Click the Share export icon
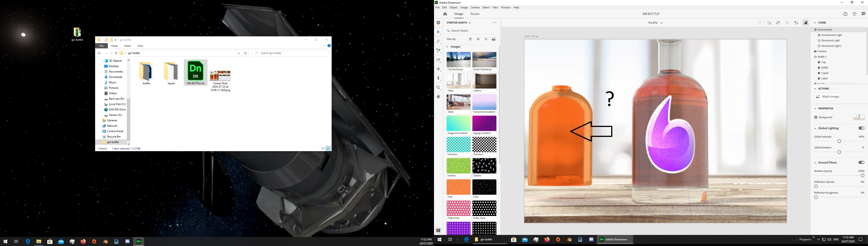Screen dimensions: 868x246 point(845,14)
